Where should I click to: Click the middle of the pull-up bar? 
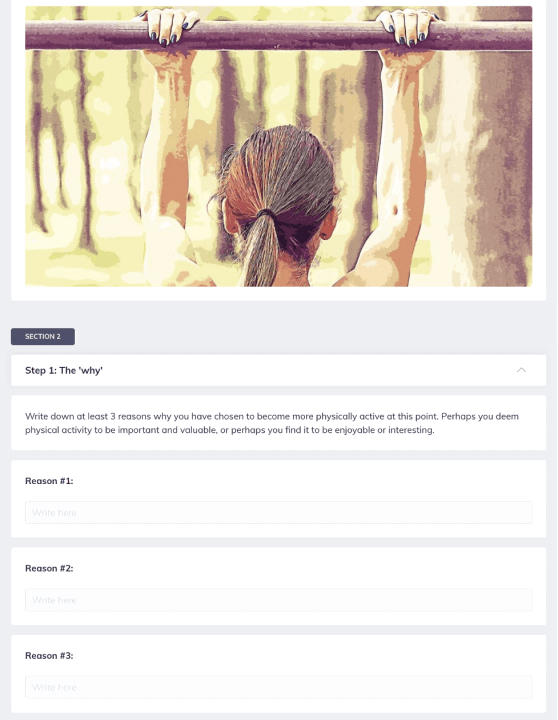tap(278, 35)
